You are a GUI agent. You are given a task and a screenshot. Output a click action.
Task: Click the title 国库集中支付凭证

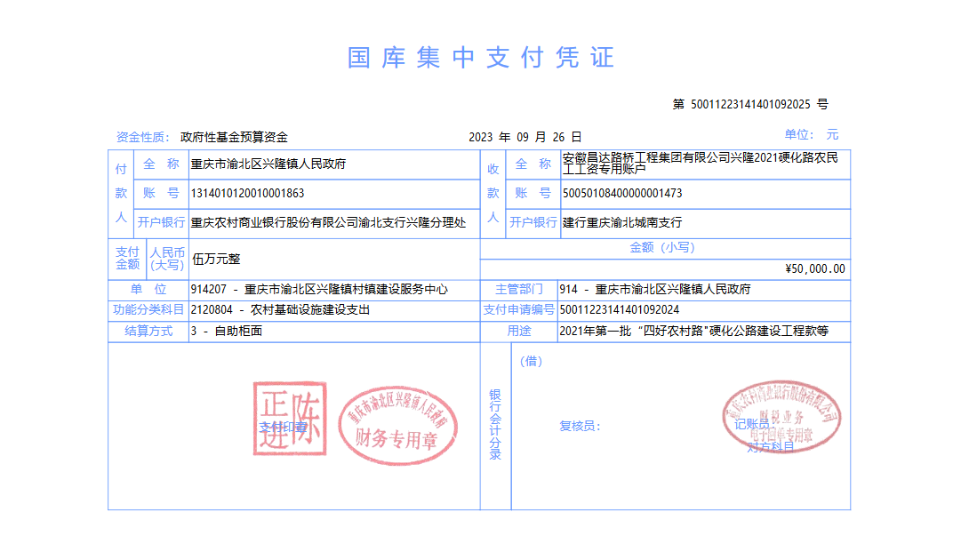480,59
